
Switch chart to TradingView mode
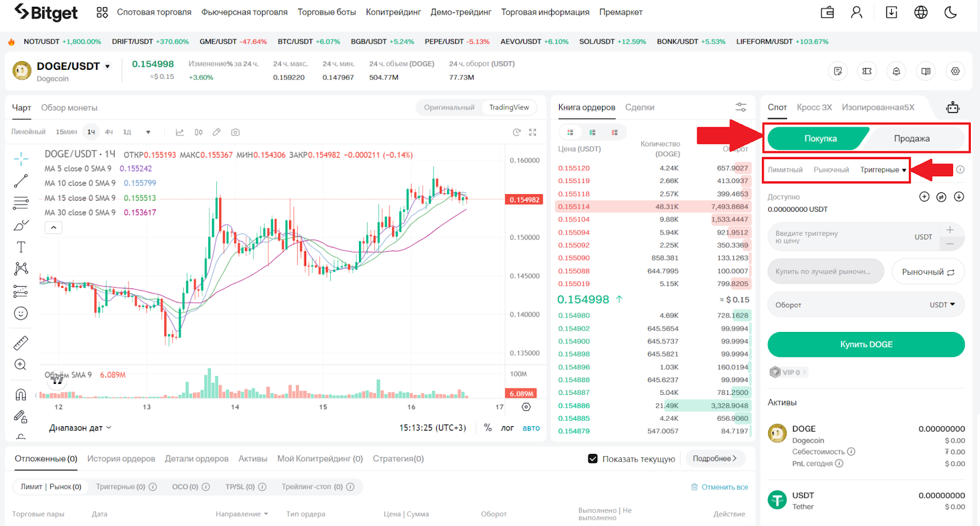point(509,107)
